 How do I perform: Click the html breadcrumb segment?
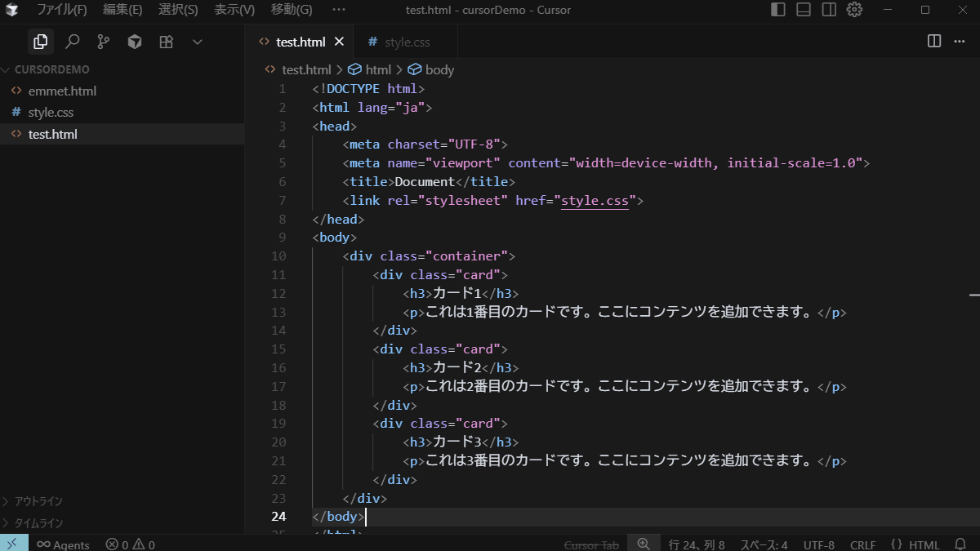coord(370,70)
